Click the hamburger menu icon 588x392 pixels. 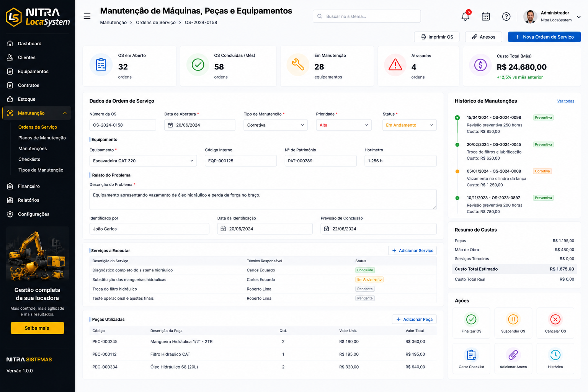tap(87, 16)
